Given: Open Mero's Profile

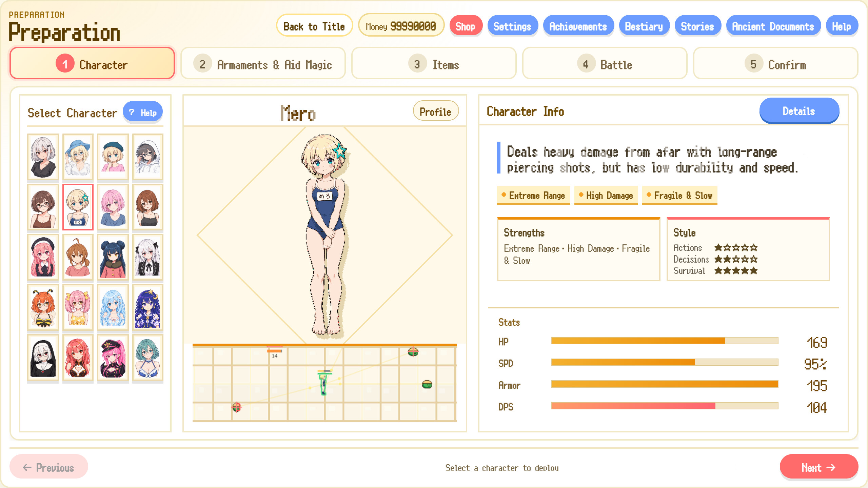Looking at the screenshot, I should [x=436, y=111].
